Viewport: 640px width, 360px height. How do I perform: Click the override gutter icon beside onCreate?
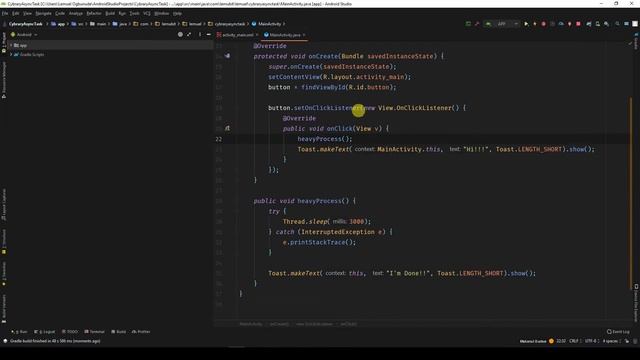[x=227, y=56]
